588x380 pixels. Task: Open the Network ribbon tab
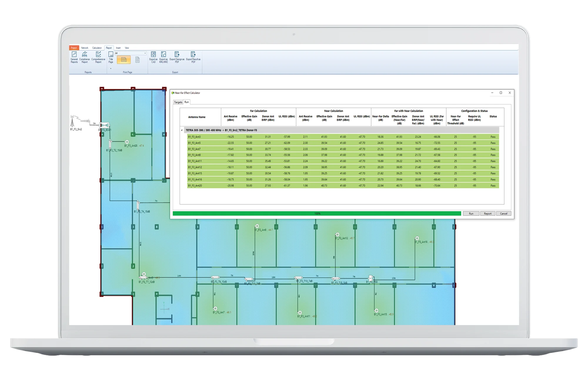[x=85, y=48]
